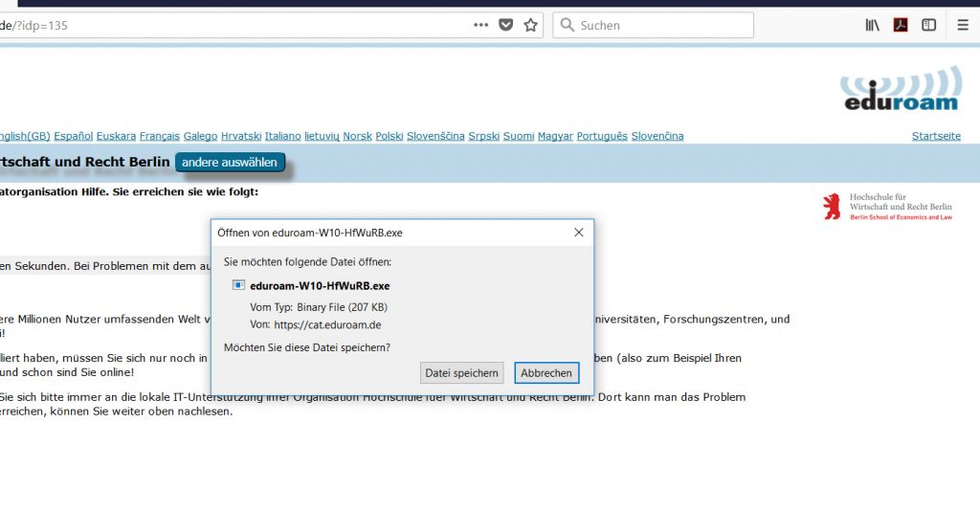The height and width of the screenshot is (512, 980).
Task: Click the 'andere auswählen' button
Action: click(x=230, y=163)
